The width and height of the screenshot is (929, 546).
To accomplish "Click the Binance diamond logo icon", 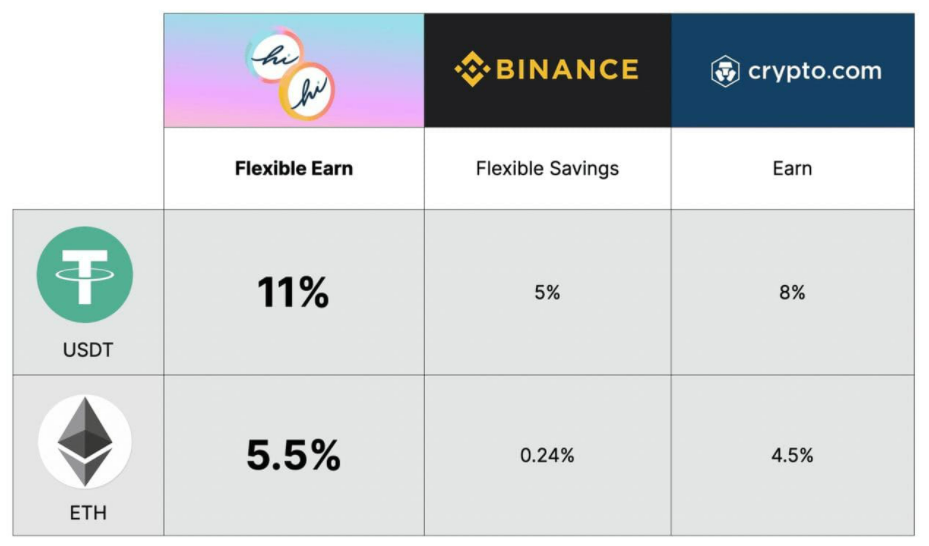I will pos(471,69).
